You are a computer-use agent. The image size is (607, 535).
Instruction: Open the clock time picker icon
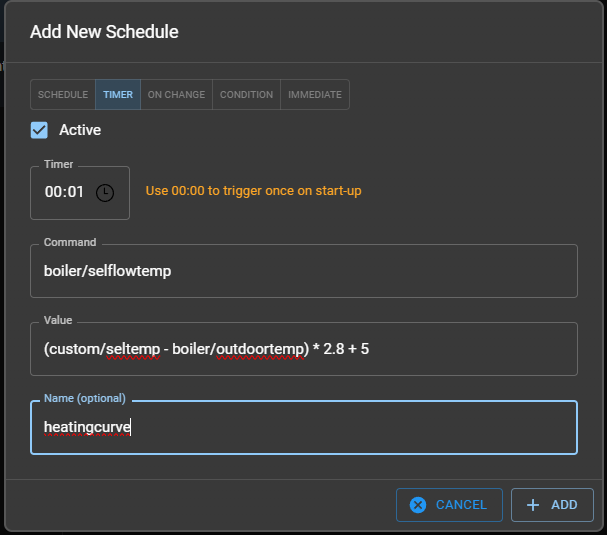tap(105, 192)
